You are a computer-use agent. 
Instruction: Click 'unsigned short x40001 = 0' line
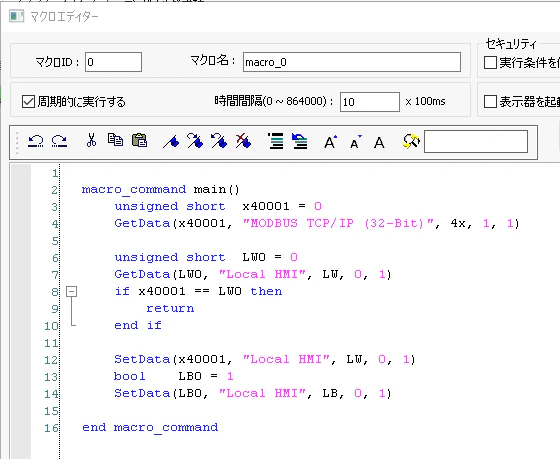[x=218, y=206]
